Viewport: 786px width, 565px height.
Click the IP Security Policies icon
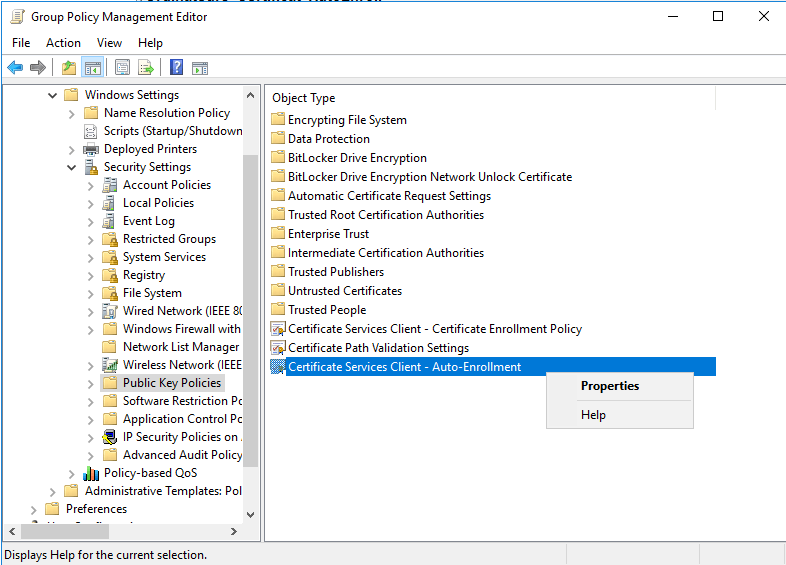[x=109, y=437]
